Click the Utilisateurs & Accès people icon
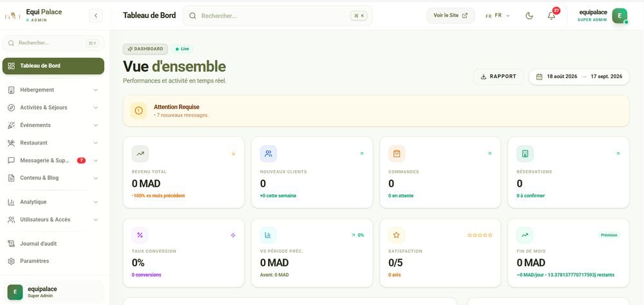 (12, 220)
